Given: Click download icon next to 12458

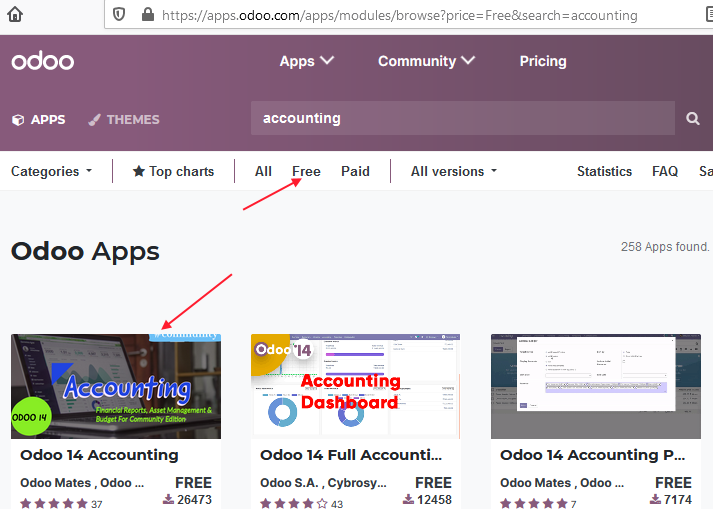Looking at the screenshot, I should (408, 499).
